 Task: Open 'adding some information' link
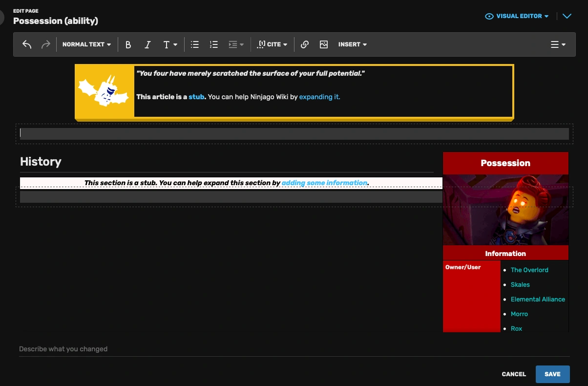324,183
